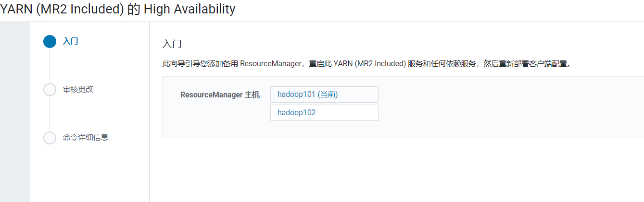Click the (当前) marker beside hadoop101
This screenshot has width=644, height=202.
tap(328, 95)
